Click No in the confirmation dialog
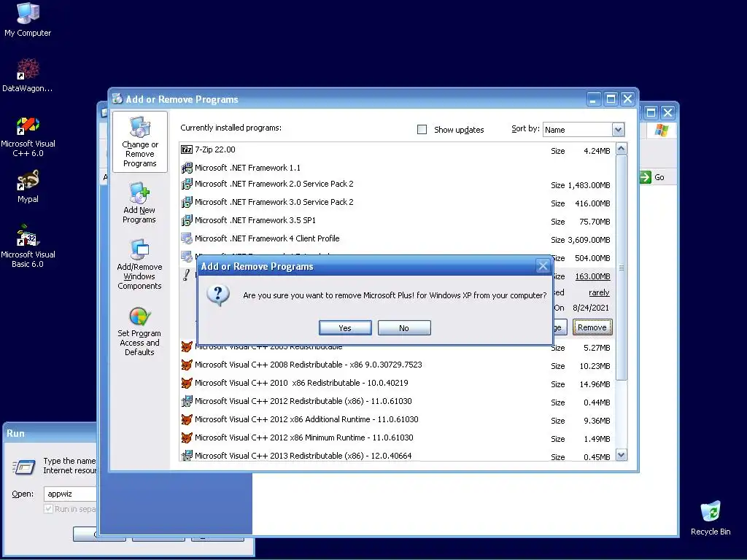The image size is (747, 560). coord(404,327)
